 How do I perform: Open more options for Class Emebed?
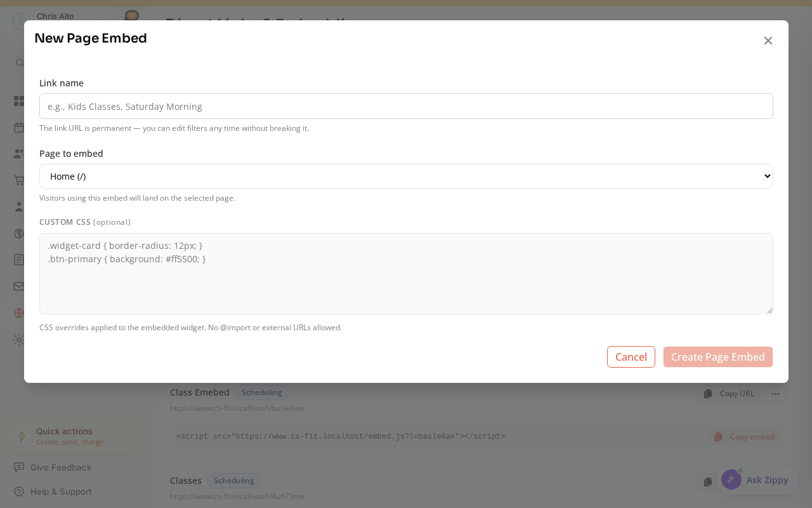pyautogui.click(x=776, y=394)
